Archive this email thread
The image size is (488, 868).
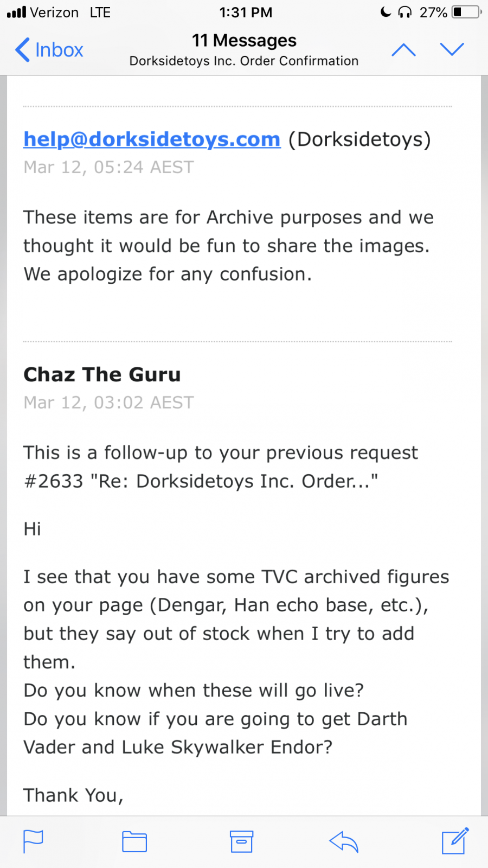tap(241, 841)
